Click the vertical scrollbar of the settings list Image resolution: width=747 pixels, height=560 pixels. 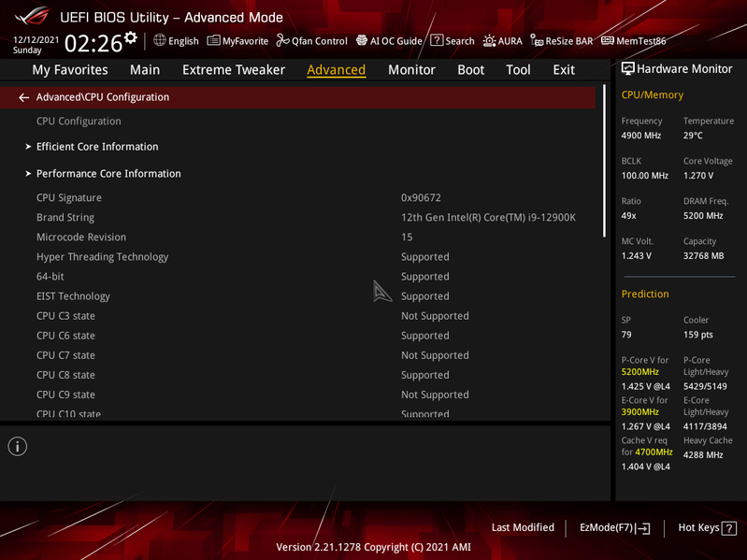coord(604,161)
